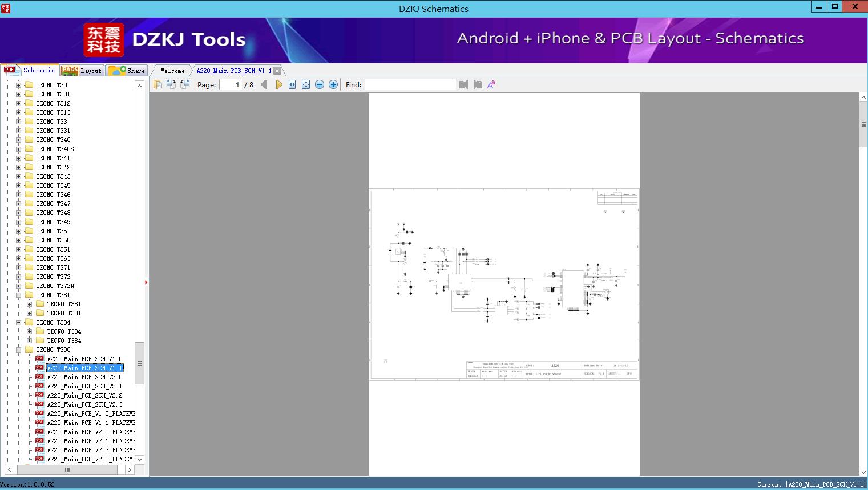Find previous match icon
The width and height of the screenshot is (868, 490).
point(463,84)
